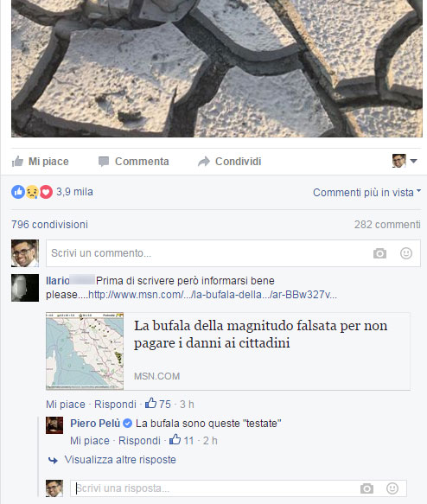Image resolution: width=427 pixels, height=504 pixels.
Task: Open the 796 condivisioni list
Action: pyautogui.click(x=49, y=225)
